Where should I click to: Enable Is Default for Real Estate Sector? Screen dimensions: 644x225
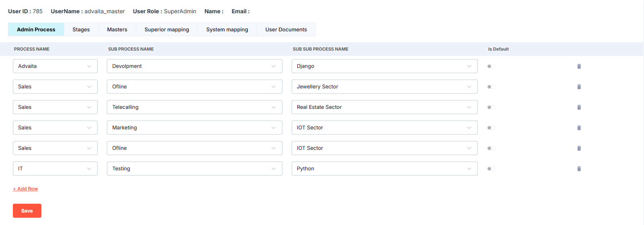[491, 107]
